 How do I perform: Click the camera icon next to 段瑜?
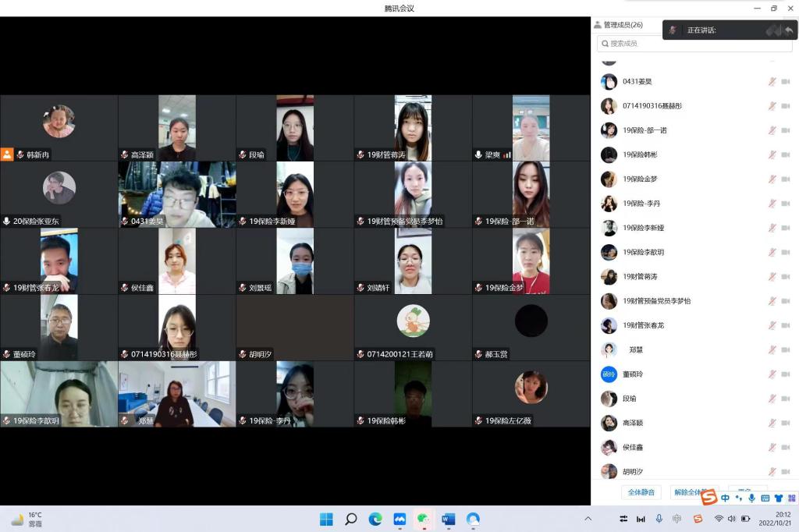point(786,399)
